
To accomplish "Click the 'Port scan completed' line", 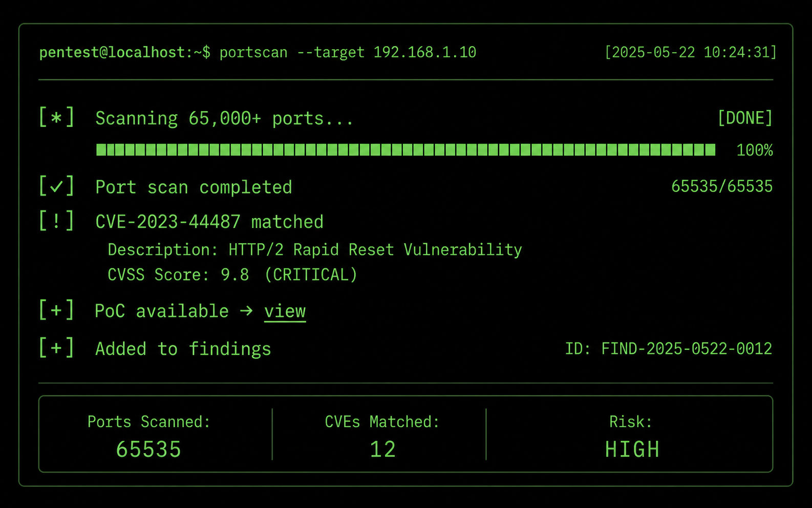I will (194, 187).
